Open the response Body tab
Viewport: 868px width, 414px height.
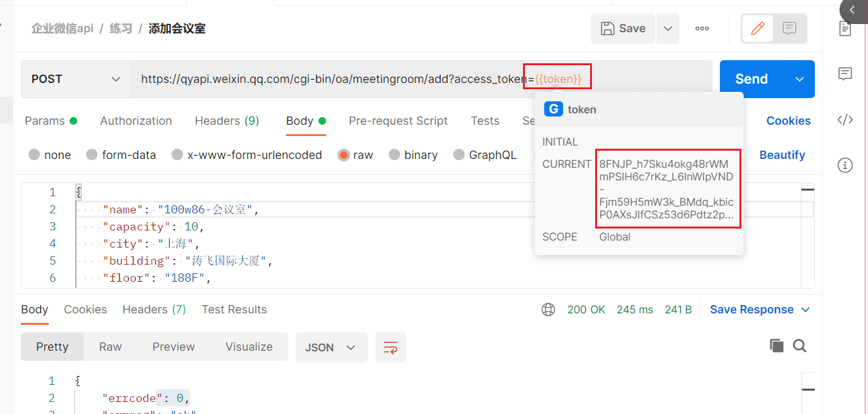pos(35,310)
